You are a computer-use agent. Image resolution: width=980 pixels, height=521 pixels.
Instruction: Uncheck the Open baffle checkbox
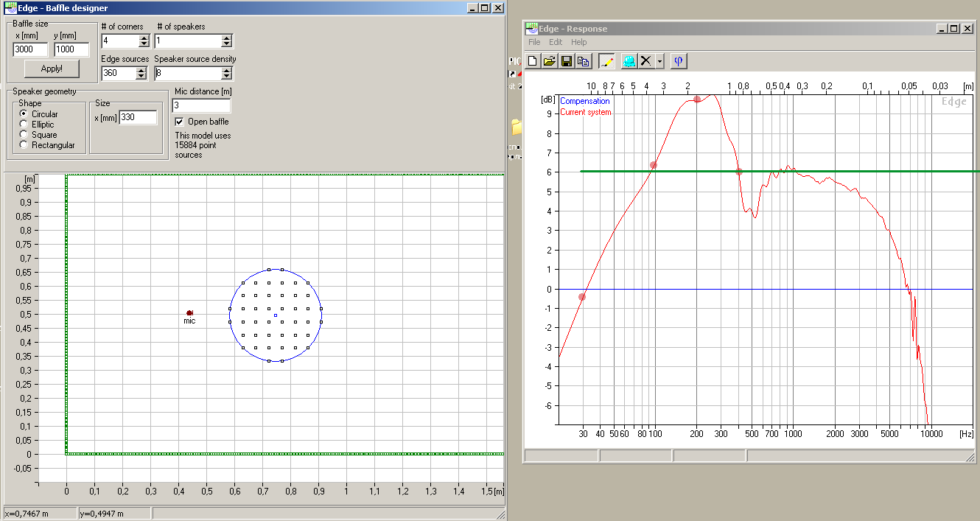(179, 122)
